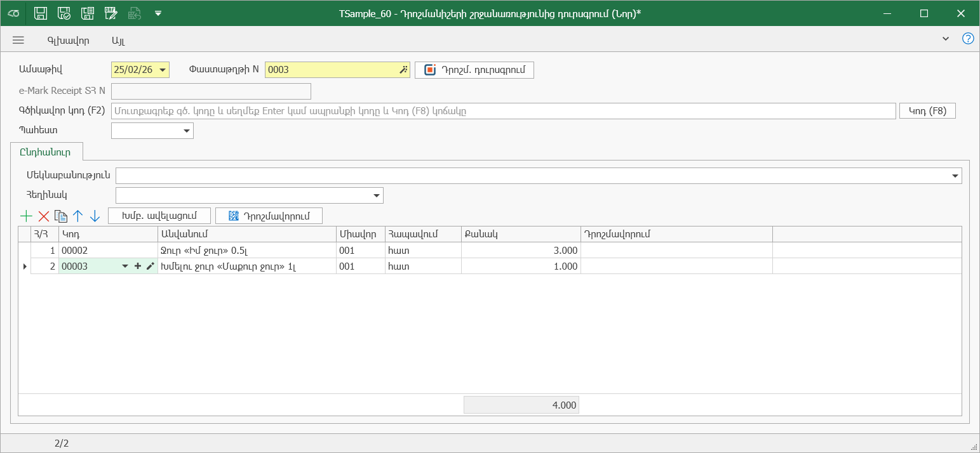Viewport: 980px width, 453px height.
Task: Move the row down with blue arrow
Action: [x=95, y=216]
